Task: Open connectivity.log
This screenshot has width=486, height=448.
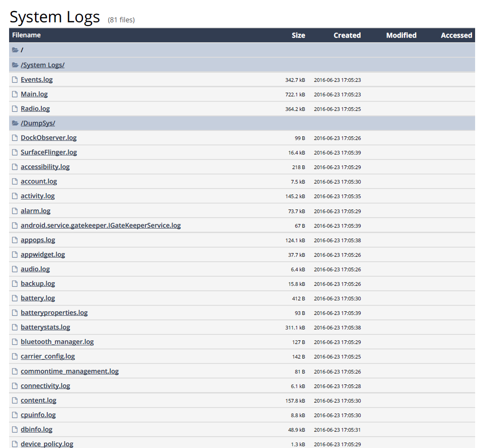Action: 45,386
